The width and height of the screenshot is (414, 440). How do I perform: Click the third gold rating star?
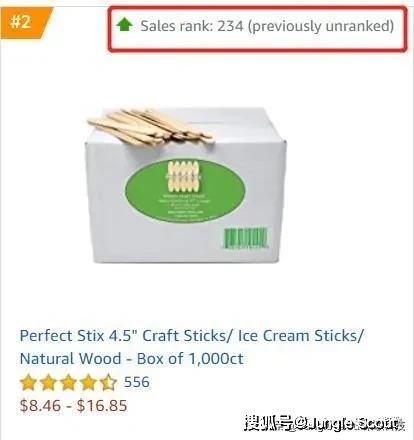(68, 382)
